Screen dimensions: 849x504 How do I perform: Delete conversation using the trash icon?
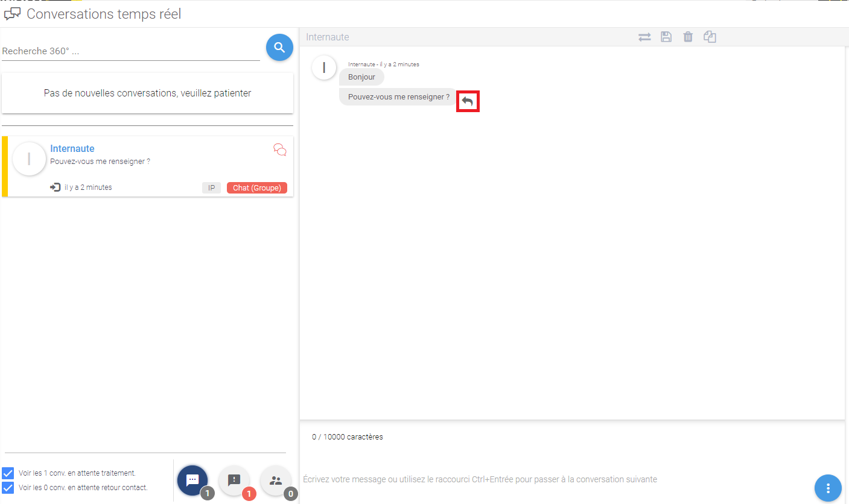point(688,37)
